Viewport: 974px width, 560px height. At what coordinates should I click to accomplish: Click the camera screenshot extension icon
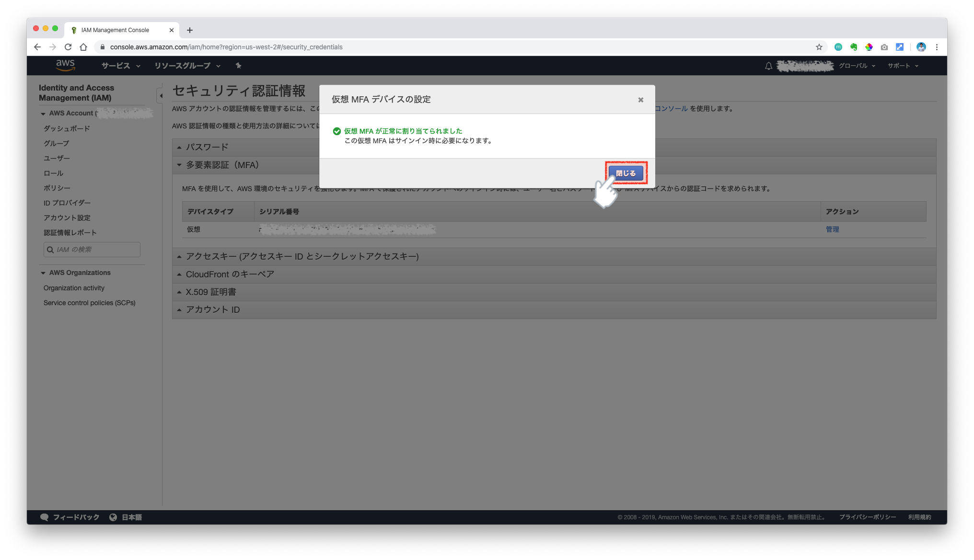click(x=884, y=47)
